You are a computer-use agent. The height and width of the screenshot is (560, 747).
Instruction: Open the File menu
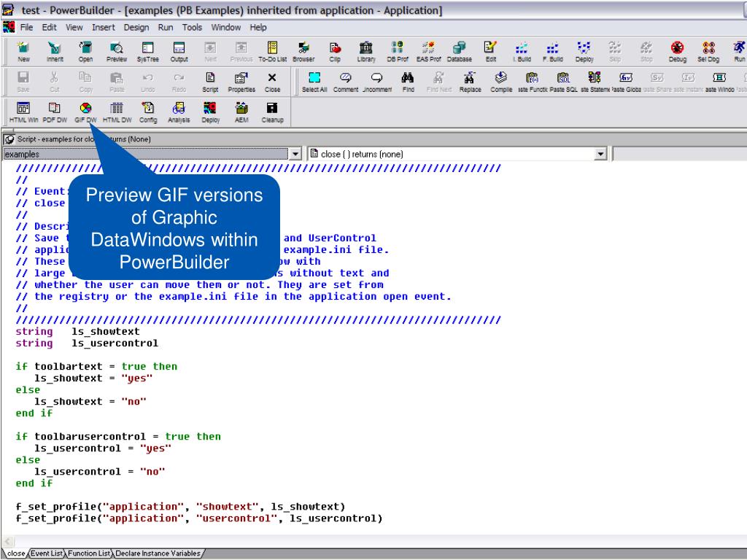[27, 27]
